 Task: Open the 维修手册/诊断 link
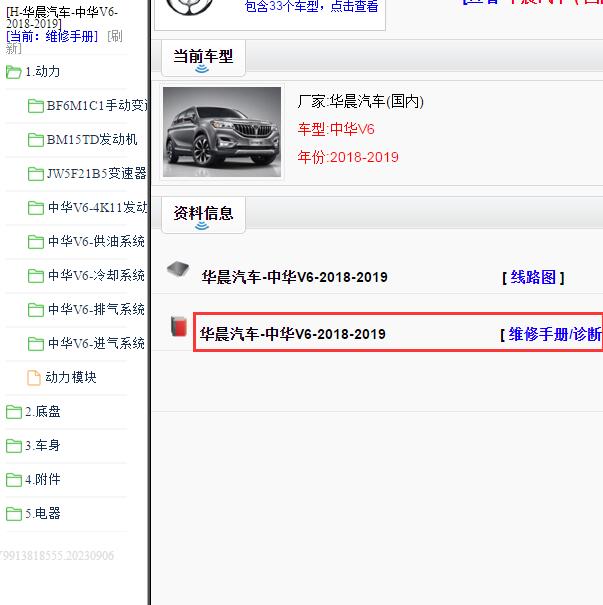[x=555, y=334]
